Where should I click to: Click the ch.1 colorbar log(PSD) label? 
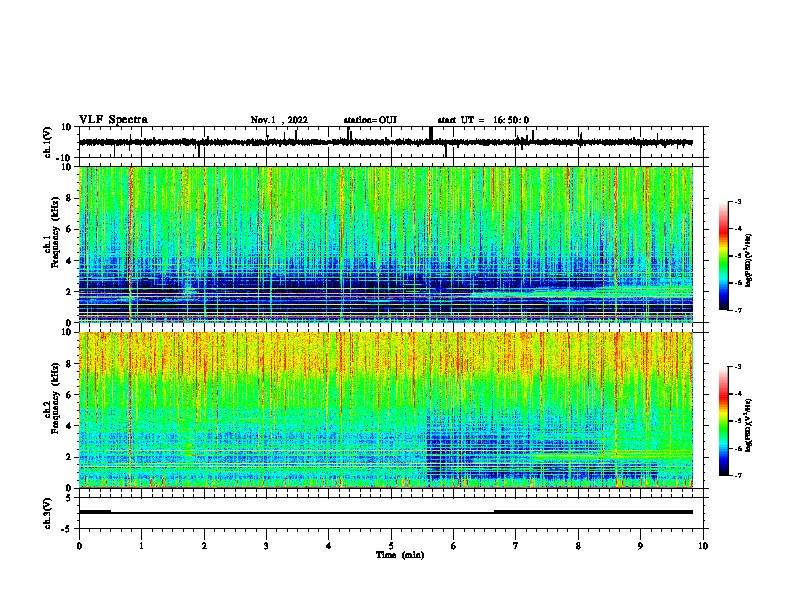[749, 260]
